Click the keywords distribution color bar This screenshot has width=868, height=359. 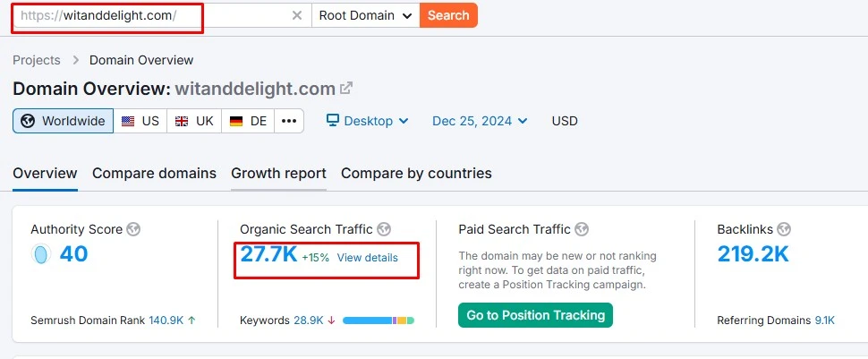pos(378,320)
